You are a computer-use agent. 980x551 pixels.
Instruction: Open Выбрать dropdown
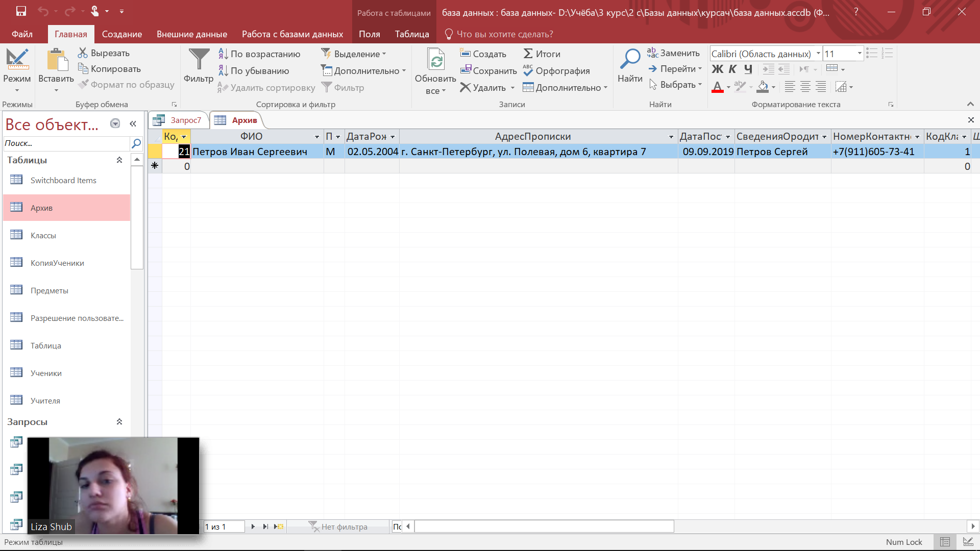(675, 85)
